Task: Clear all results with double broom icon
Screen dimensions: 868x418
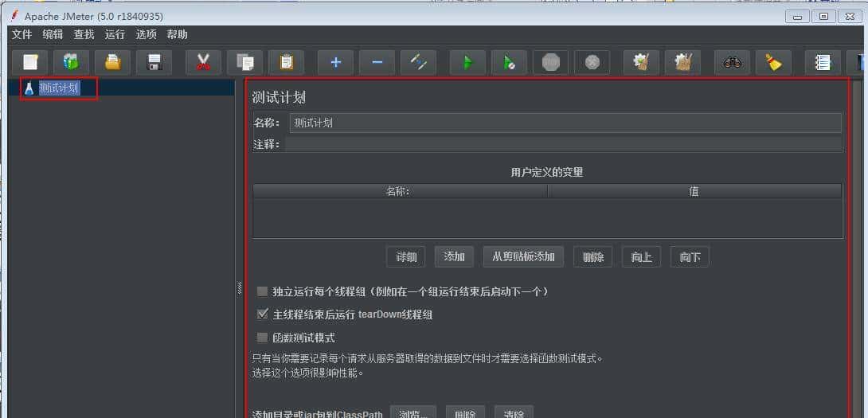Action: tap(683, 63)
